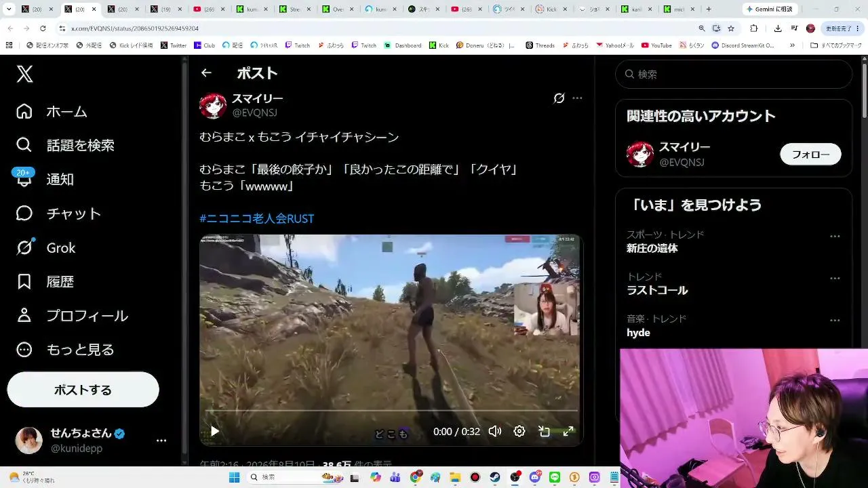This screenshot has width=868, height=488.
Task: Follow スマイリー with フォロー button
Action: click(810, 155)
